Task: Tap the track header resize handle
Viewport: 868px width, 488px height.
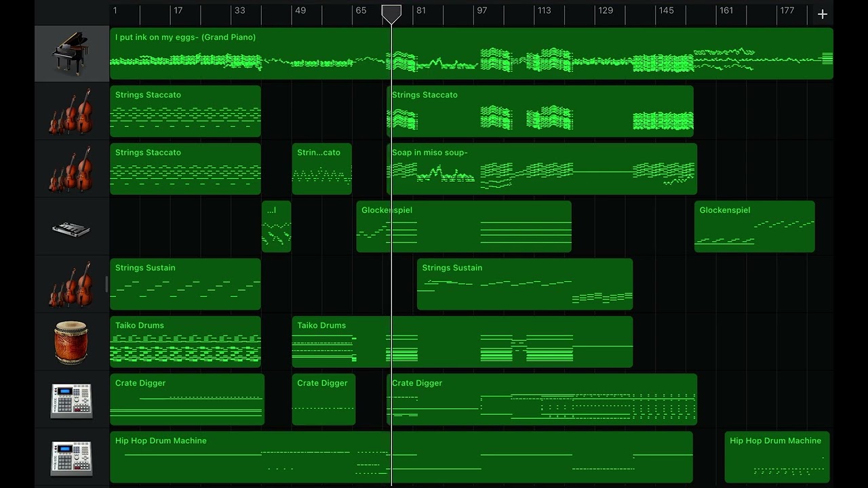Action: pyautogui.click(x=106, y=285)
